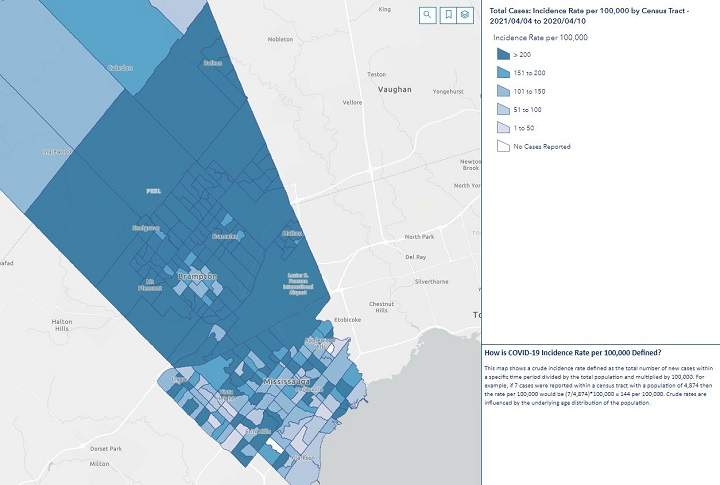Click the 'Total Cases: Incidence Rate' title text
Screen dimensions: 720x485
tap(589, 16)
